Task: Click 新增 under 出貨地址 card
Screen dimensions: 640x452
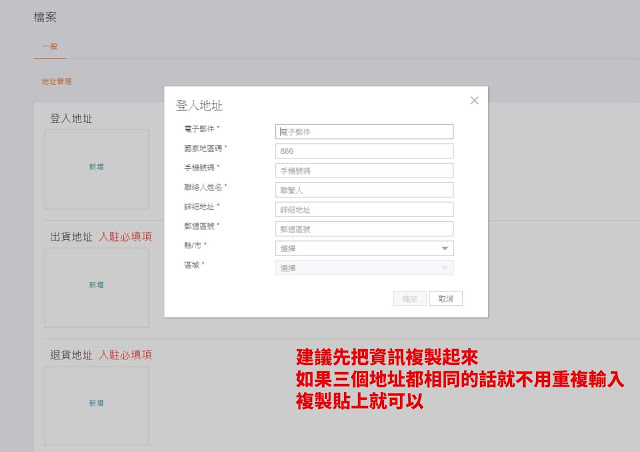Action: point(96,285)
